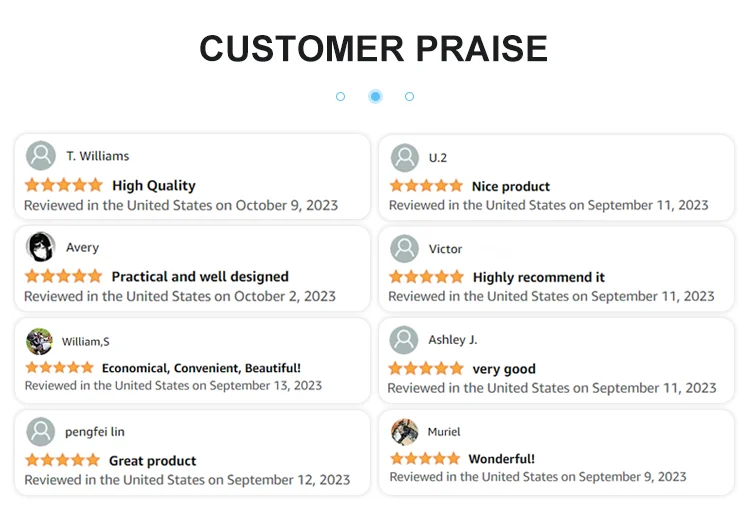Click the stars beside "very good"
The image size is (750, 518).
click(x=427, y=369)
